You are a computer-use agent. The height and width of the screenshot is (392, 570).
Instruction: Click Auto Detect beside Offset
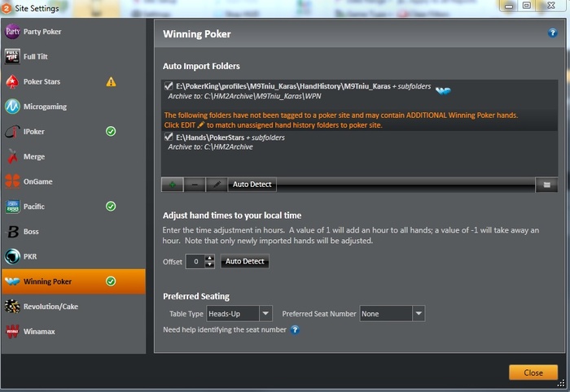[244, 261]
